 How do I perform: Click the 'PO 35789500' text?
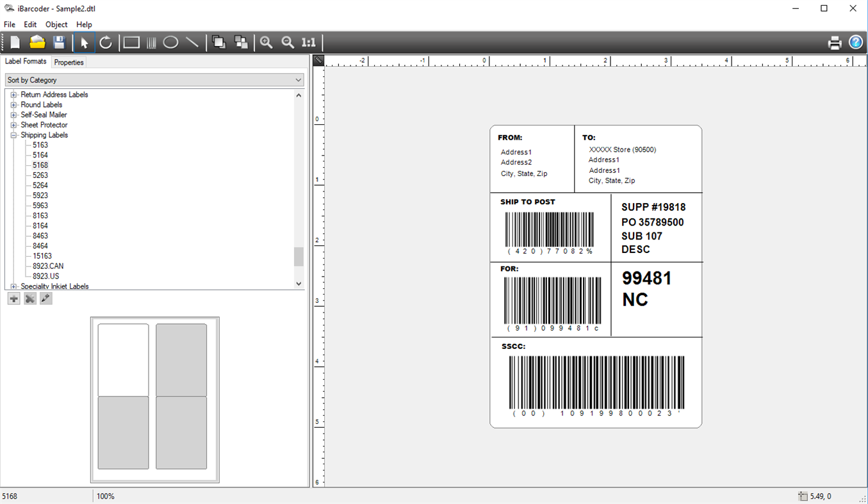653,222
